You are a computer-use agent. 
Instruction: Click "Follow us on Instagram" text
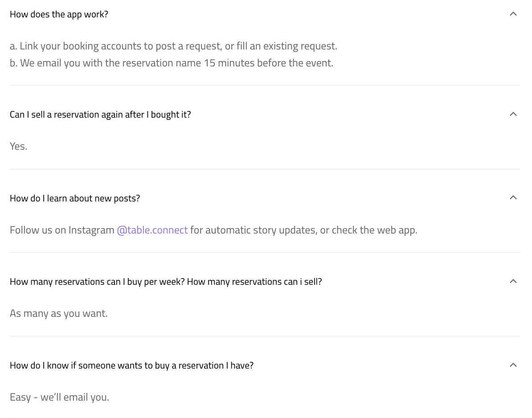point(62,230)
